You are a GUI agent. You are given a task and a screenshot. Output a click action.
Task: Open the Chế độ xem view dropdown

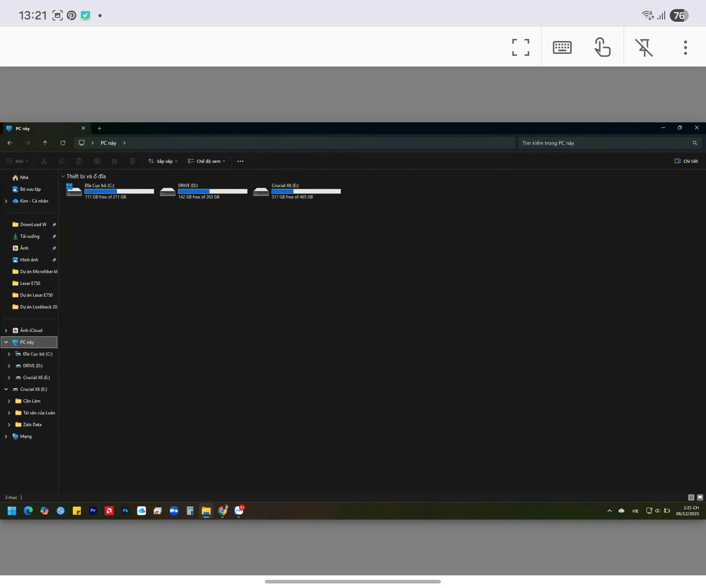206,161
